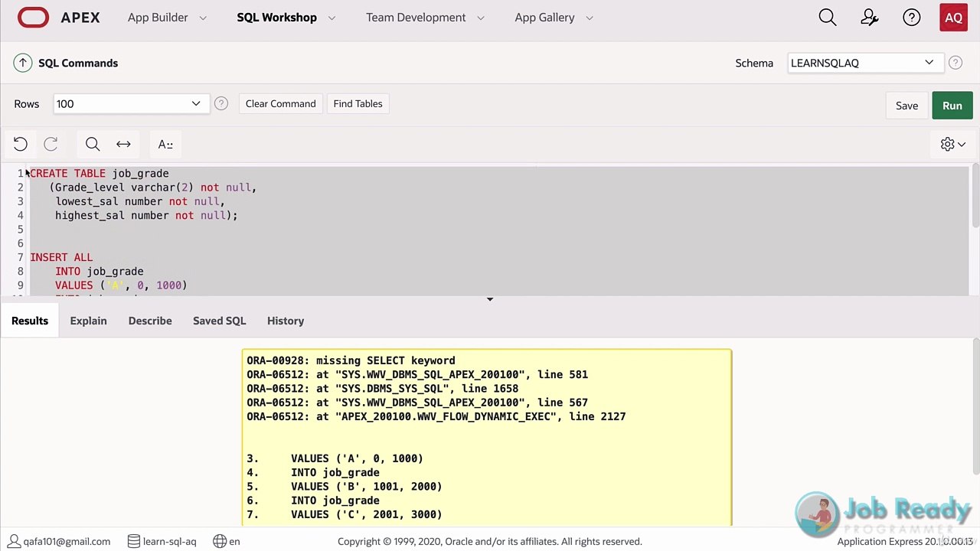This screenshot has height=551, width=980.
Task: Open App Builder
Action: coord(158,17)
